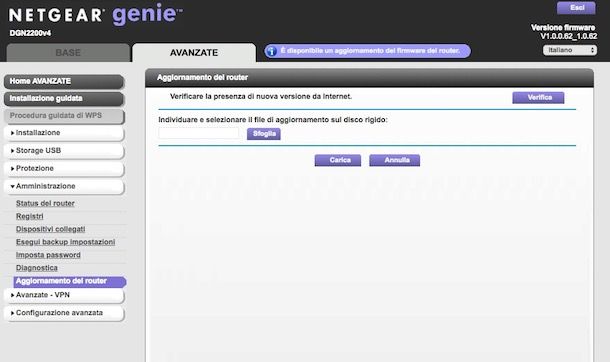Viewport: 610px width, 362px height.
Task: Log out with the Esci button
Action: [x=576, y=8]
